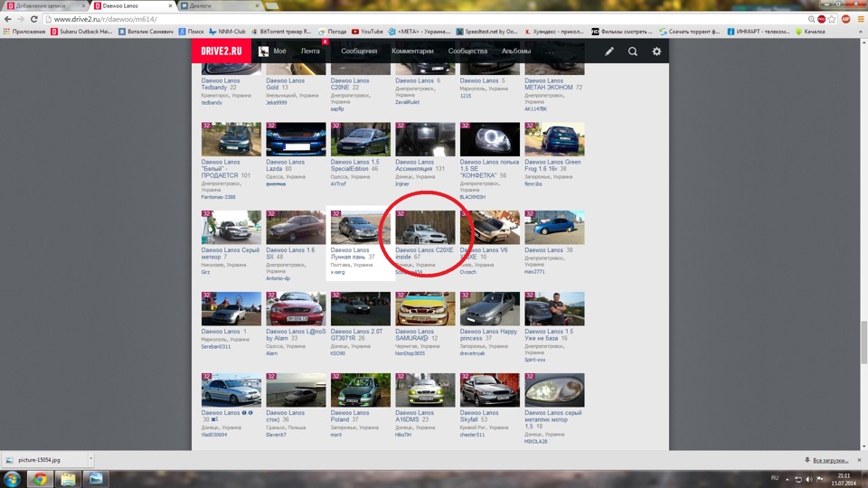Open the site search magnifier icon
This screenshot has height=488, width=868.
coord(633,51)
